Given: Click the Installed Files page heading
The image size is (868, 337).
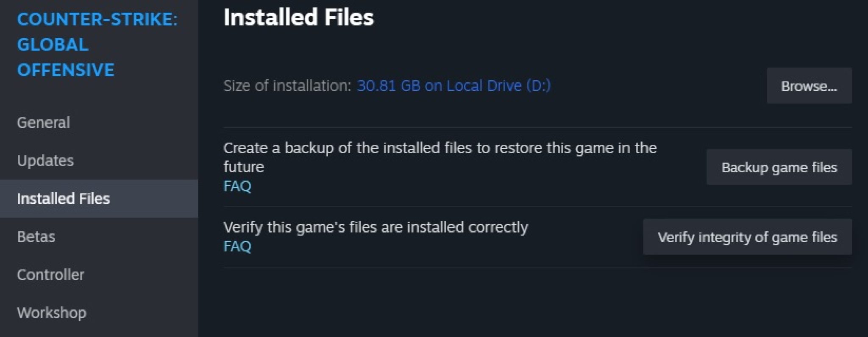Looking at the screenshot, I should tap(298, 17).
